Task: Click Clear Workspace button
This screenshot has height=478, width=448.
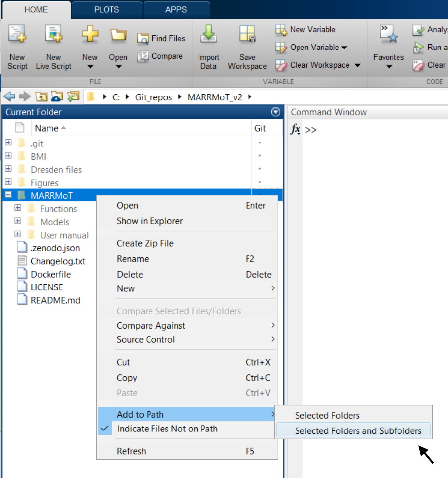Action: [x=312, y=65]
